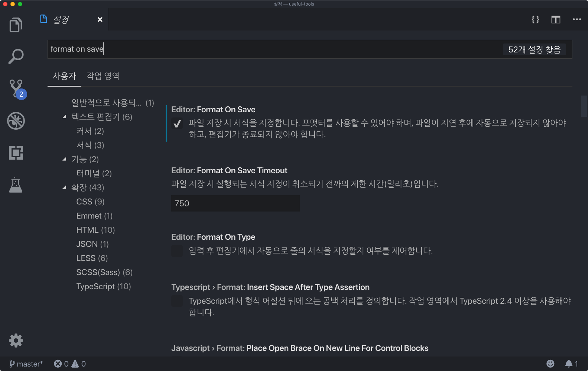This screenshot has width=588, height=371.
Task: Click the split editor icon
Action: click(556, 20)
